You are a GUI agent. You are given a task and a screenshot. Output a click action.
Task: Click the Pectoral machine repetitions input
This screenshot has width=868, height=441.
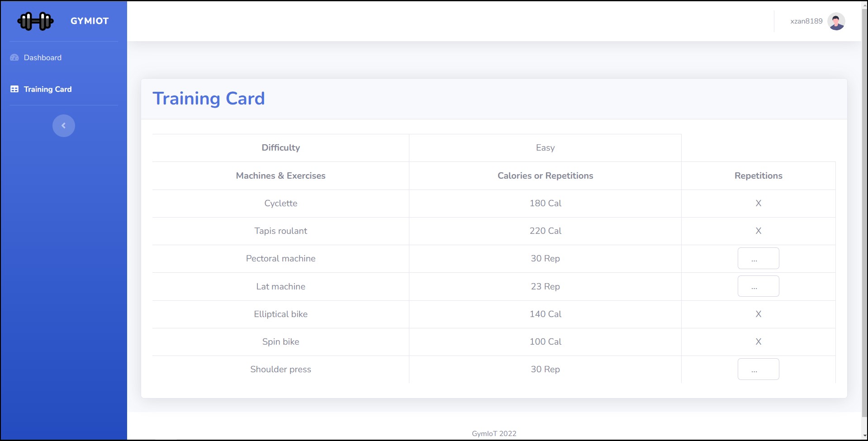point(758,258)
